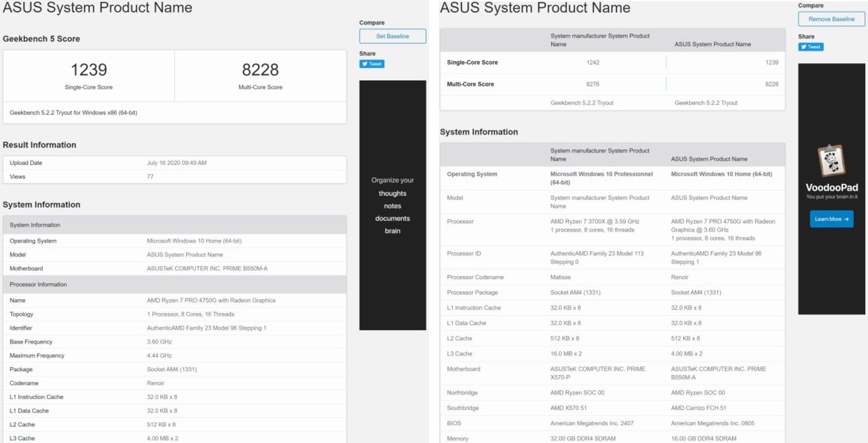Viewport: 868px width, 443px height.
Task: Click the VoodooPad clipboard icon in the ad
Action: pos(831,160)
